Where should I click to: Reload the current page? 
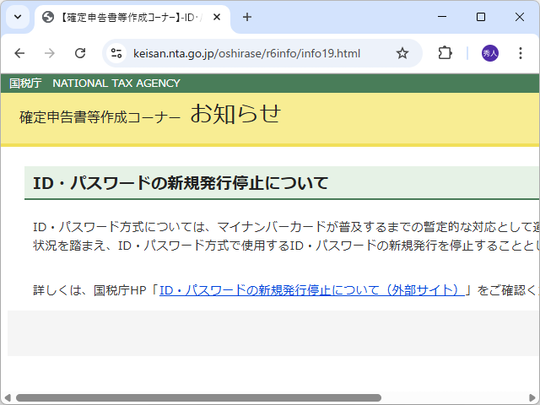(80, 53)
